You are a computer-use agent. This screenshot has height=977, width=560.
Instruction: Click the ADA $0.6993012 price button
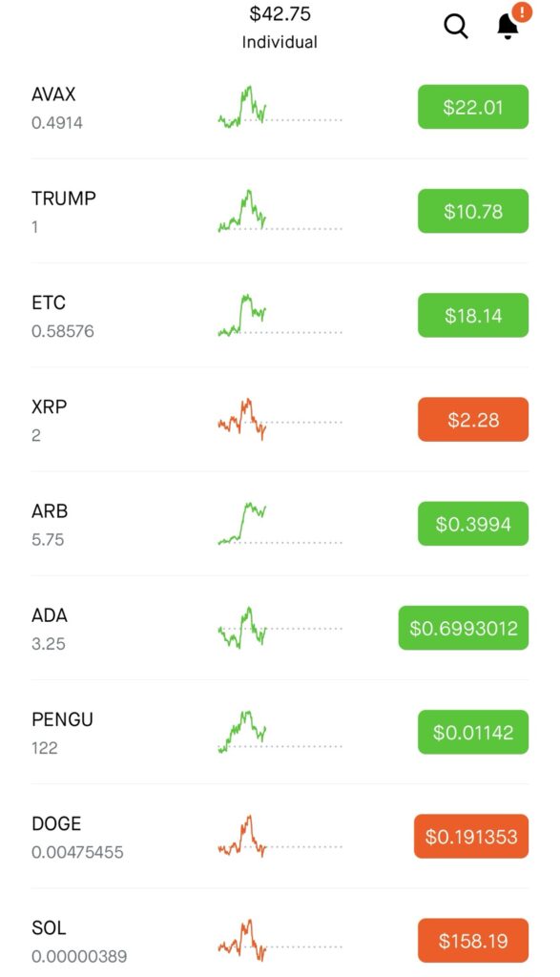(x=464, y=628)
